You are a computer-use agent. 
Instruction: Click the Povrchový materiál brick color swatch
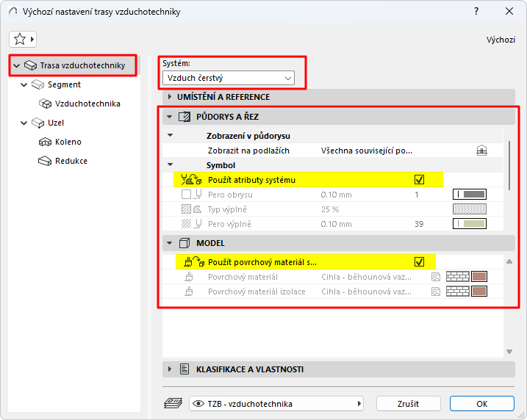point(479,277)
